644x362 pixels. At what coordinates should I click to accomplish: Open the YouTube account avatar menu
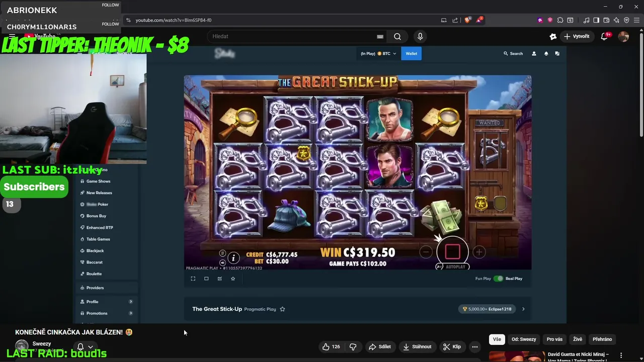click(623, 36)
